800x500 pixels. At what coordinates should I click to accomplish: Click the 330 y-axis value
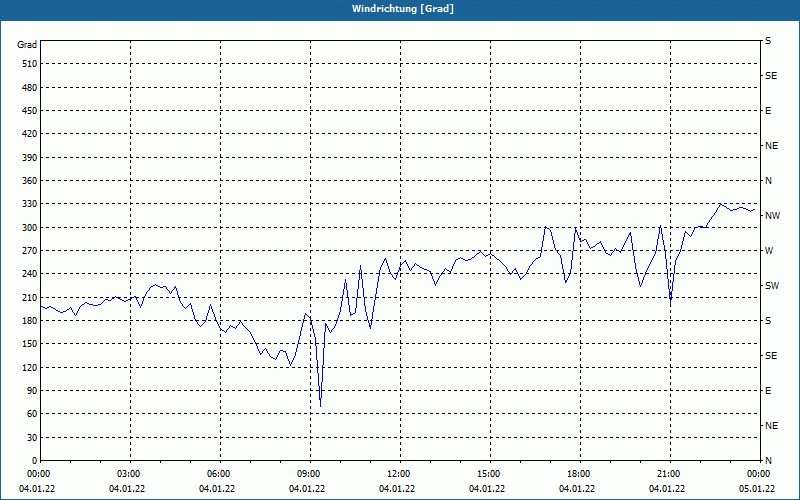click(x=30, y=204)
